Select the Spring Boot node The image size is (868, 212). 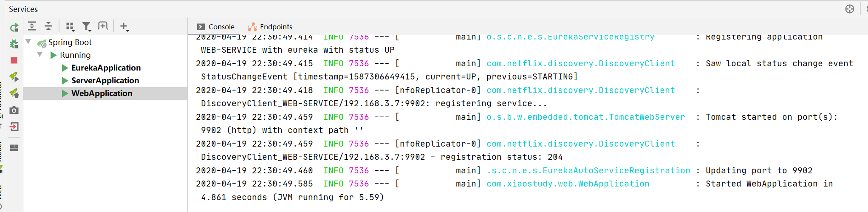point(70,42)
